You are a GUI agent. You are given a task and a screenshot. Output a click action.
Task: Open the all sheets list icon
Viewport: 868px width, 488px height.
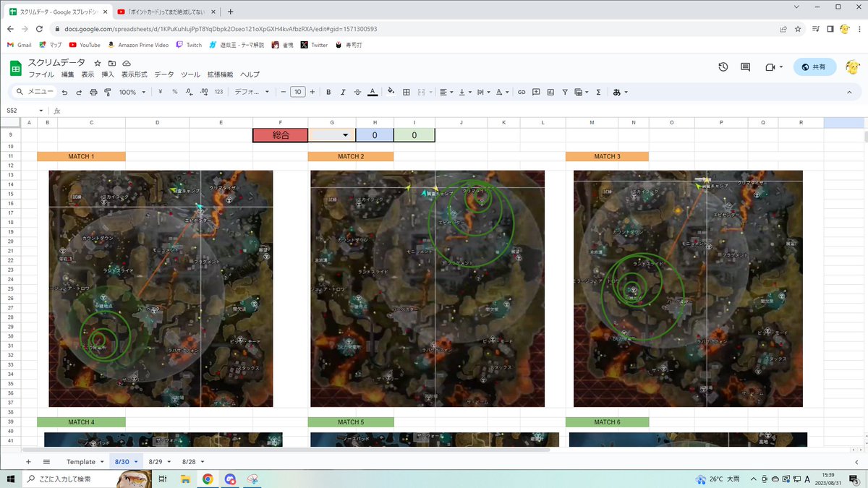(46, 461)
